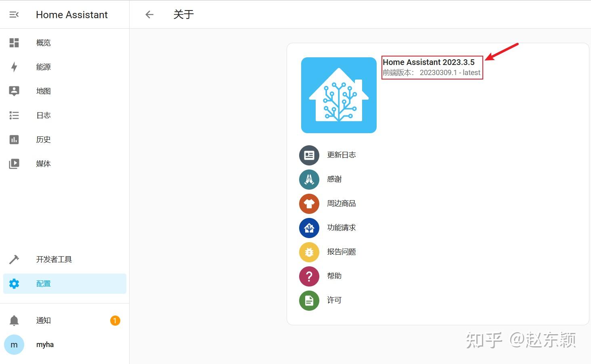591x364 pixels.
Task: Open the 更新日志 release notes link
Action: point(342,155)
